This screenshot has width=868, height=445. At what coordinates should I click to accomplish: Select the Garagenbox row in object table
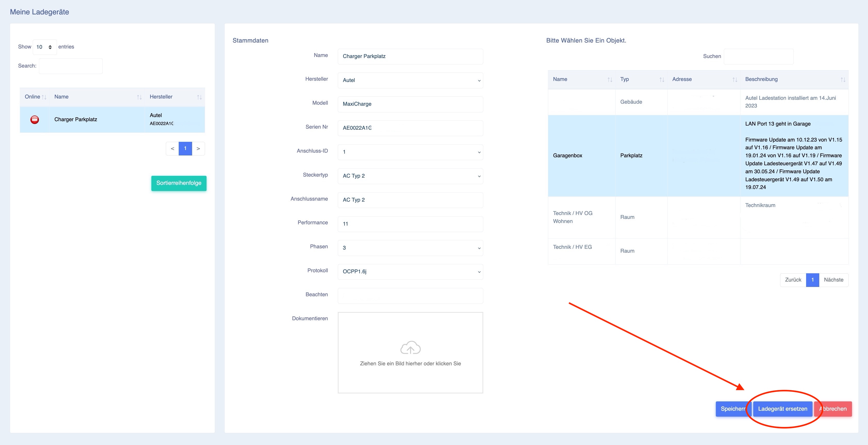click(698, 156)
